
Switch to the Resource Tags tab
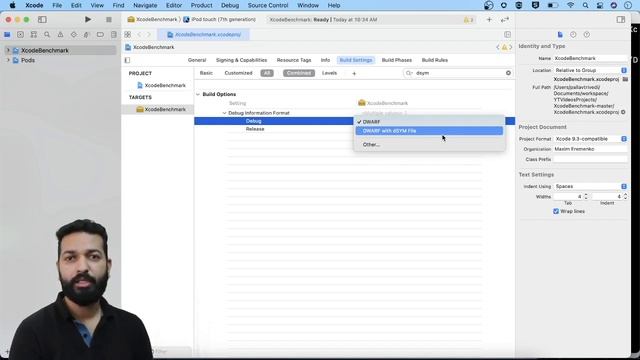(294, 60)
